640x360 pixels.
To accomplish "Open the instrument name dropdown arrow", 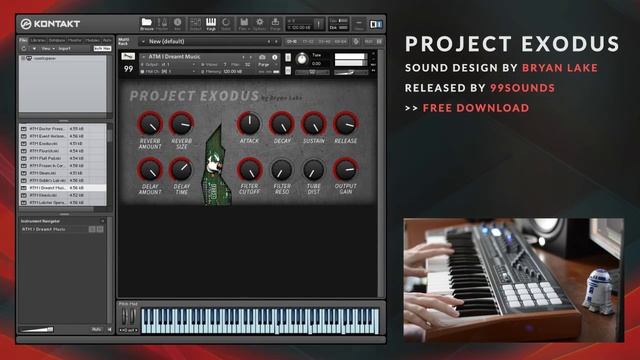I will (144, 57).
